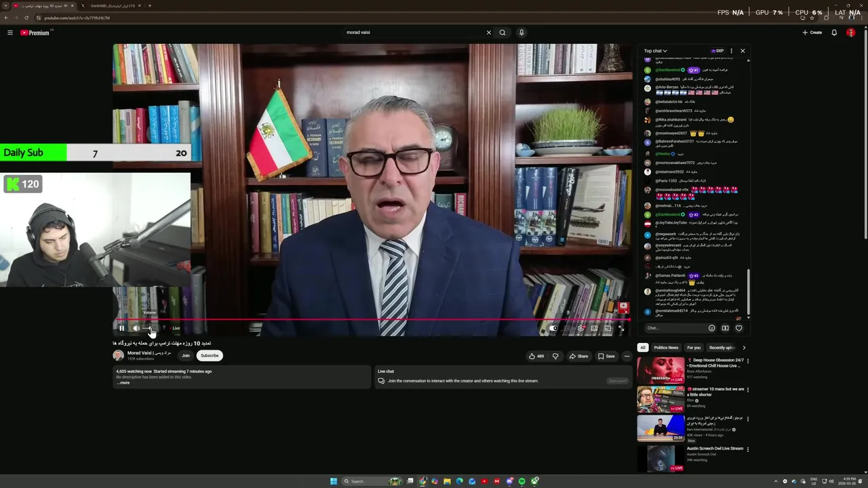Open the 0XP points badge

click(x=717, y=51)
